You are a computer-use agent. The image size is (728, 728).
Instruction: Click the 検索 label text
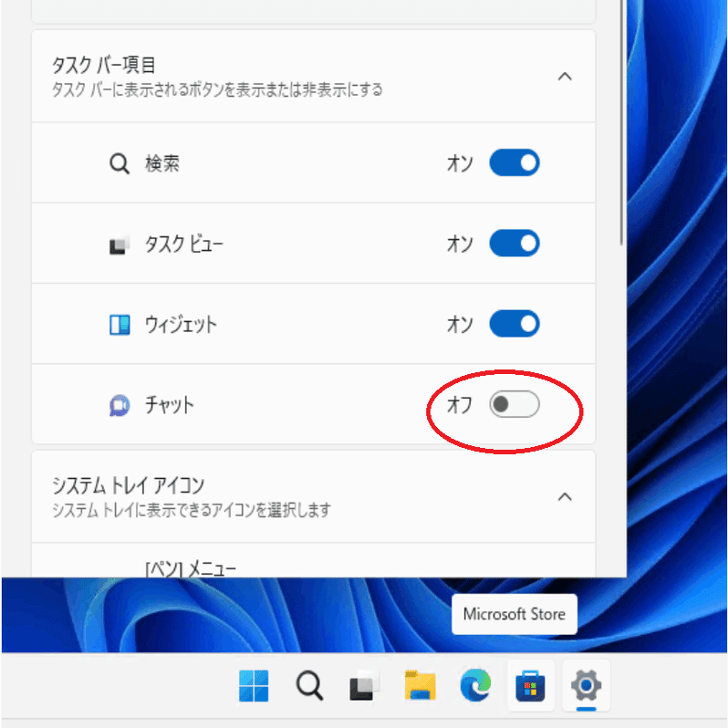click(x=162, y=163)
